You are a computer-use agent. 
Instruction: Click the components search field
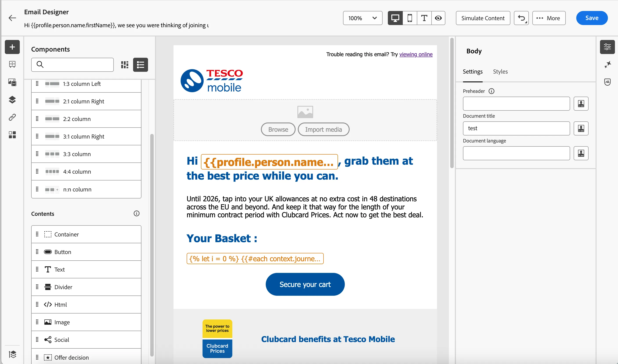point(72,65)
